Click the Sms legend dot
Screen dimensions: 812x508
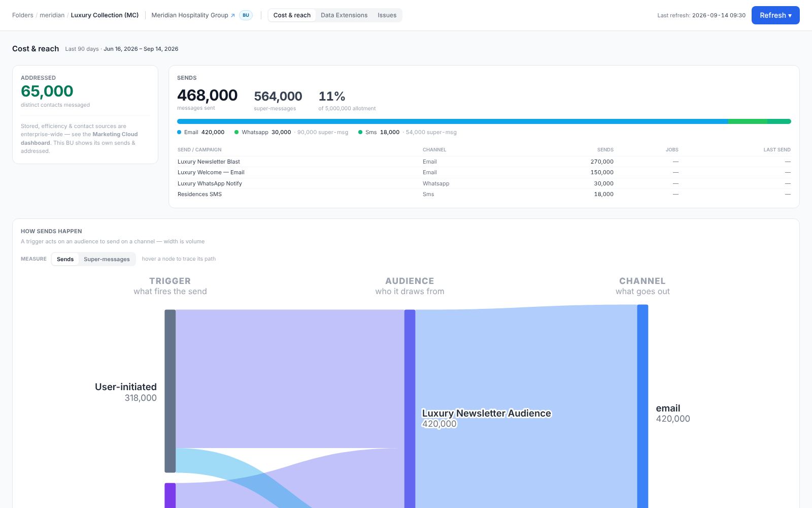[x=360, y=132]
